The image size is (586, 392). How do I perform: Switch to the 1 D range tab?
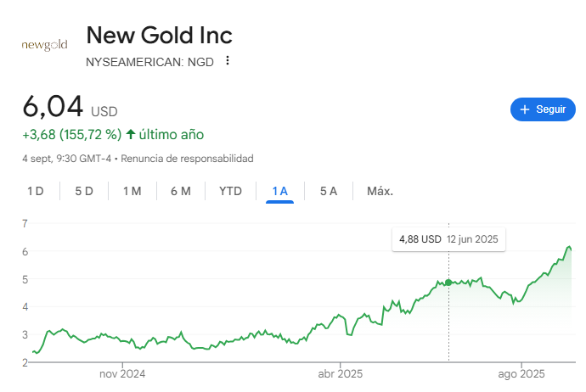36,191
